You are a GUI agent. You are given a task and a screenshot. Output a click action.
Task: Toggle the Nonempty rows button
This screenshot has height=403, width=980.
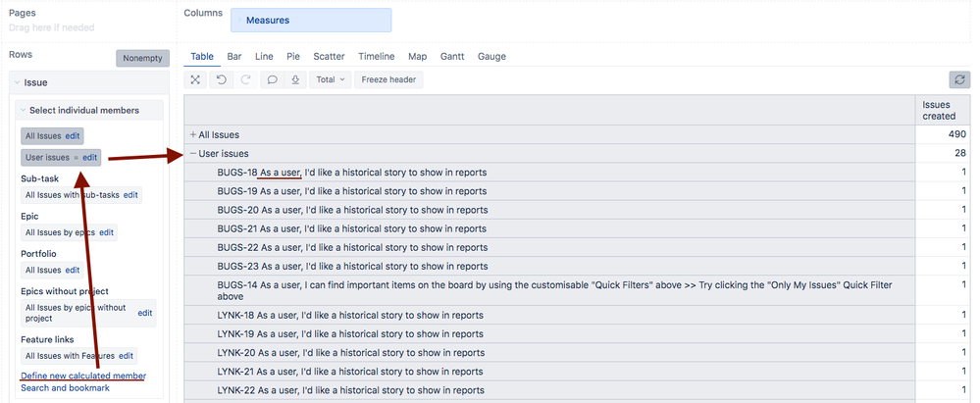pos(142,58)
